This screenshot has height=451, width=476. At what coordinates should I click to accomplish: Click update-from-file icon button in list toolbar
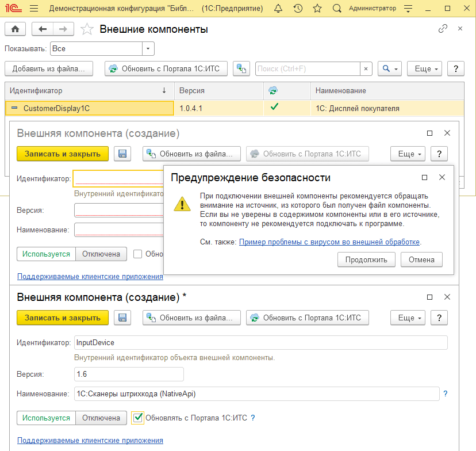pos(241,68)
